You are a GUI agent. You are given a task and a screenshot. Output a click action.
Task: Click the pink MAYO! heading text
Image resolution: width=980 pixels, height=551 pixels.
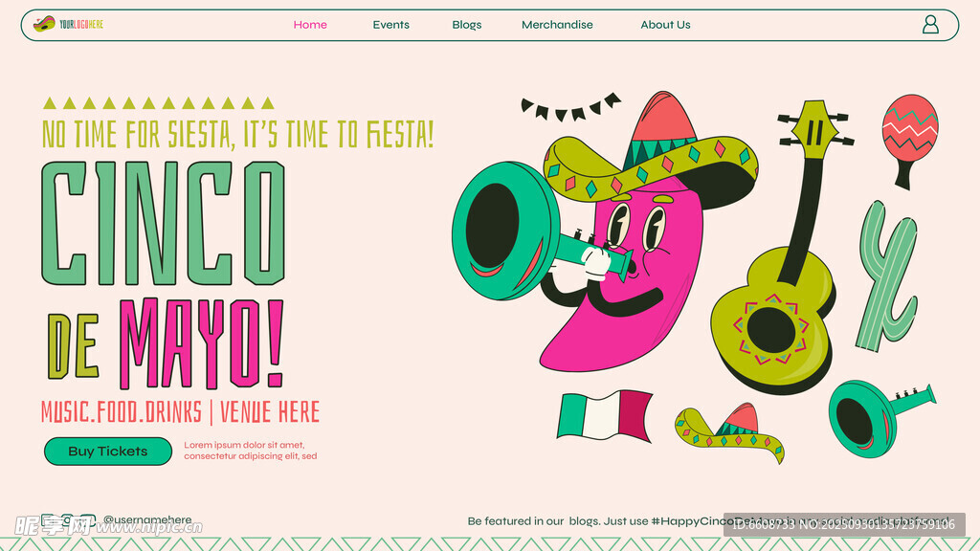(201, 344)
